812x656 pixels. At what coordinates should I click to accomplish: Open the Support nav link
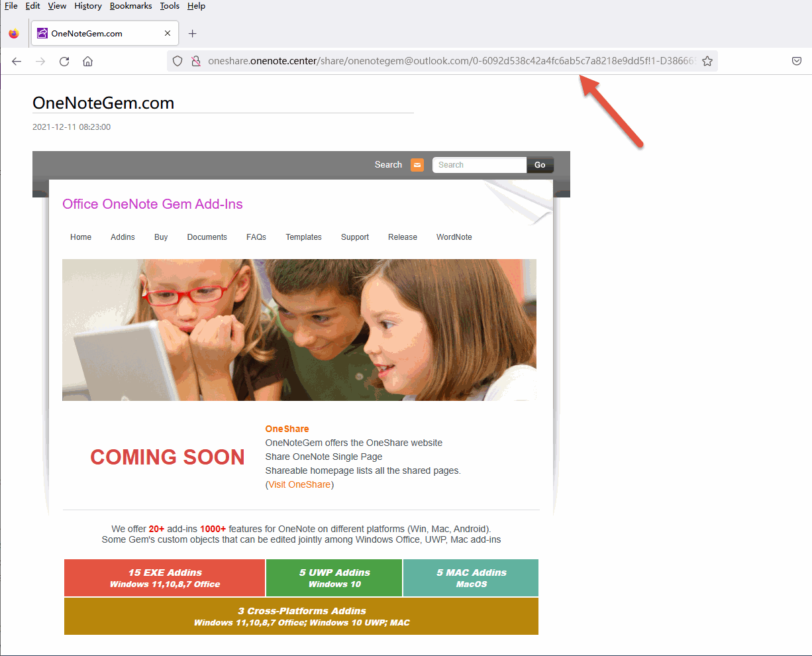[355, 237]
